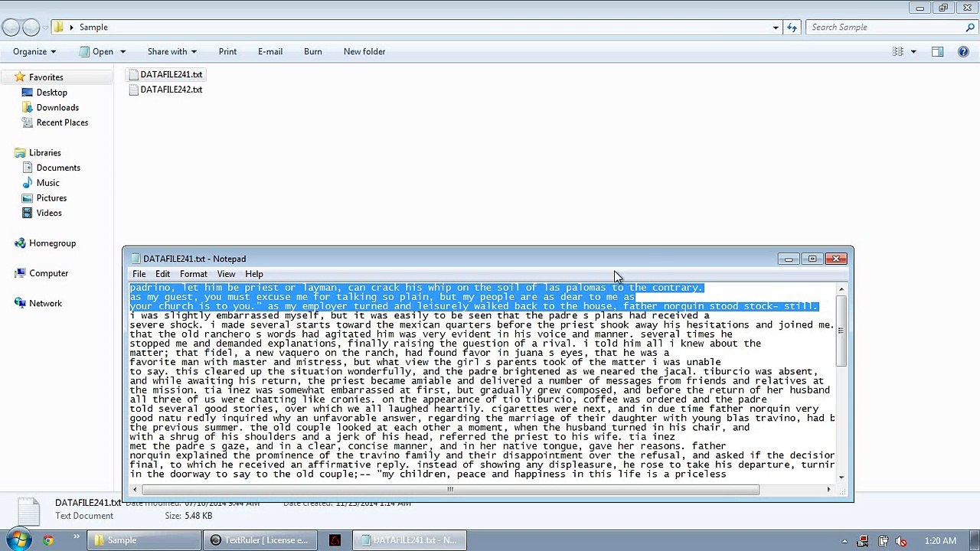Screen dimensions: 980x551
Task: Show hidden tray icons arrow
Action: [844, 541]
